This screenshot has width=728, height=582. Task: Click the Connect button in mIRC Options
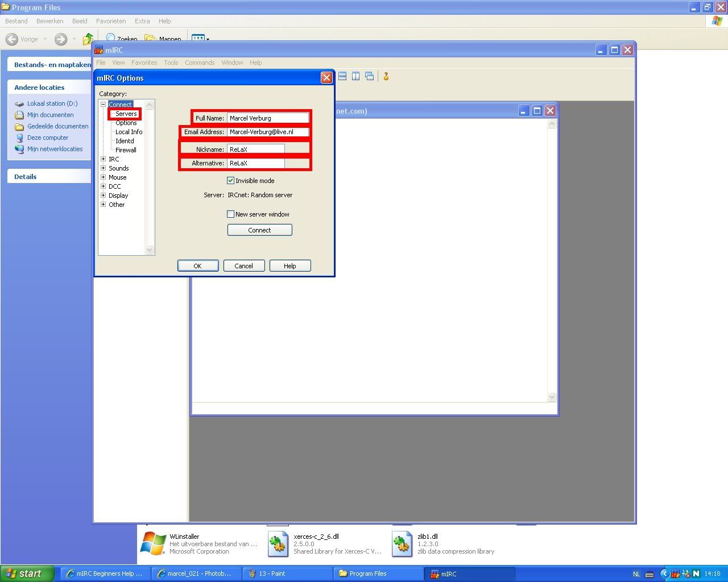click(x=259, y=230)
